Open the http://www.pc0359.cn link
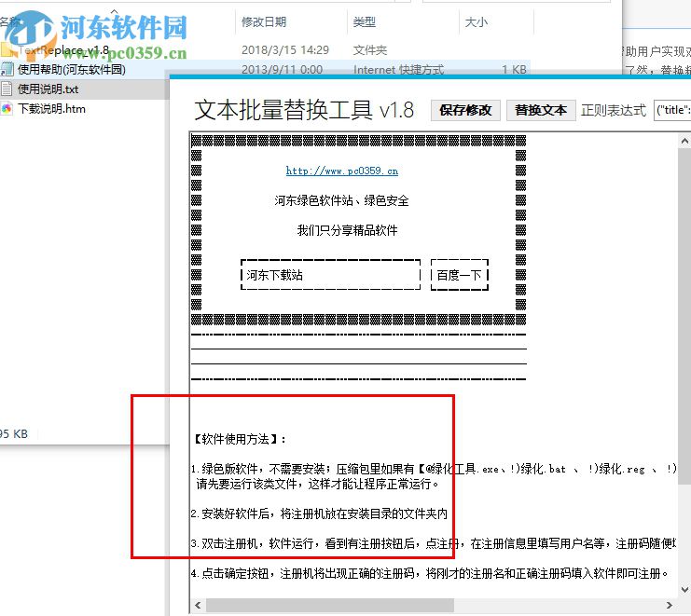Viewport: 691px width, 616px height. click(x=342, y=171)
